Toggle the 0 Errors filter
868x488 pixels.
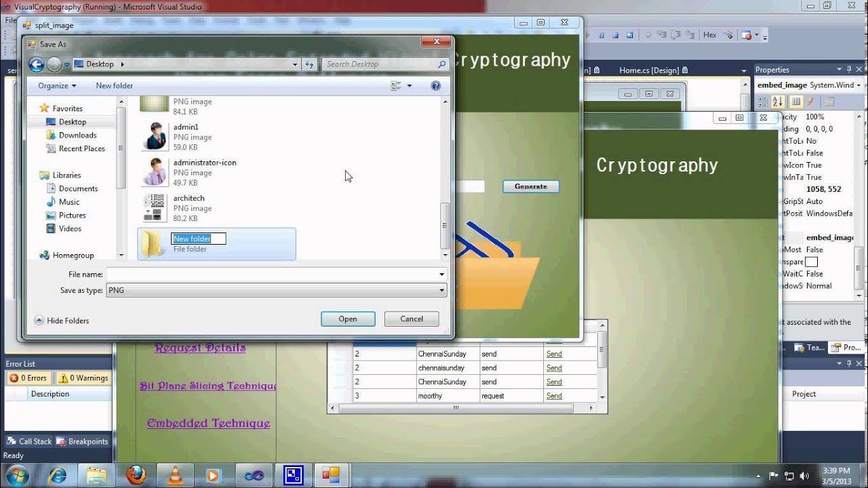28,378
